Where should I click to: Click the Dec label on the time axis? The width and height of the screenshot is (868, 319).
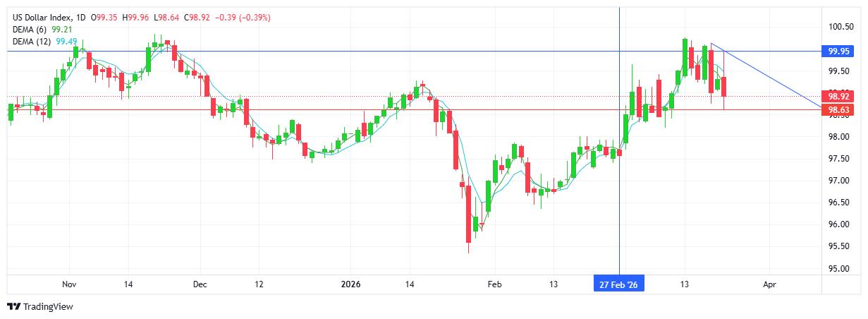point(200,284)
